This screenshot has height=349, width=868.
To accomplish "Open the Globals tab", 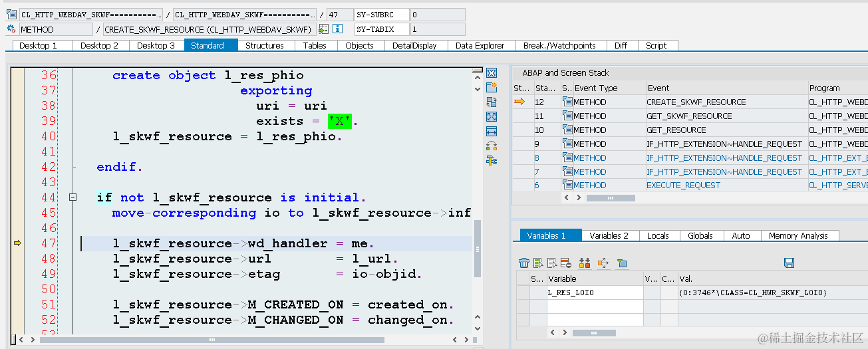I will [700, 235].
